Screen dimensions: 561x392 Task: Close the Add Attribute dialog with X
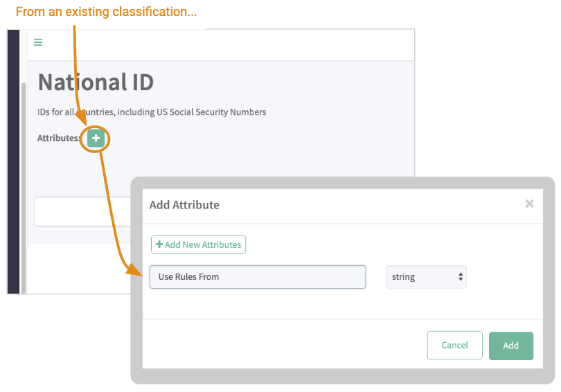[529, 204]
